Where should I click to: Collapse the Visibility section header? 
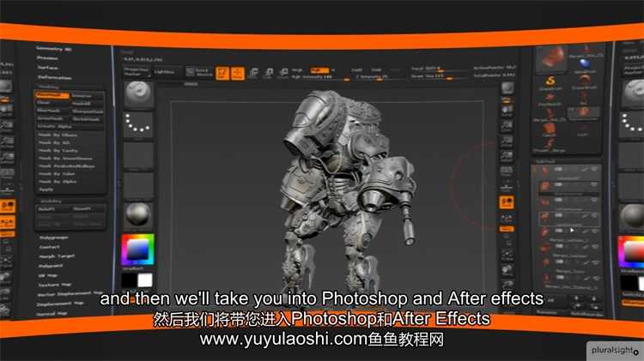(51, 201)
